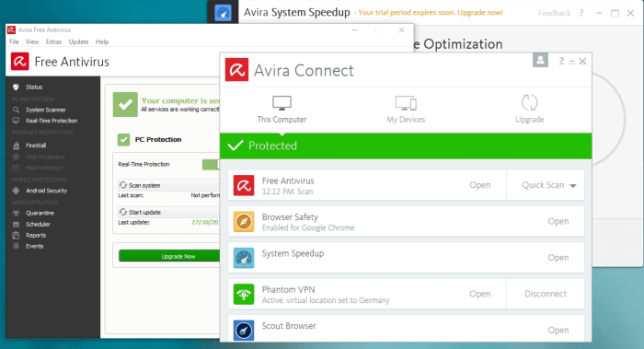Open System Speedup from the list
This screenshot has height=349, width=644.
click(558, 258)
